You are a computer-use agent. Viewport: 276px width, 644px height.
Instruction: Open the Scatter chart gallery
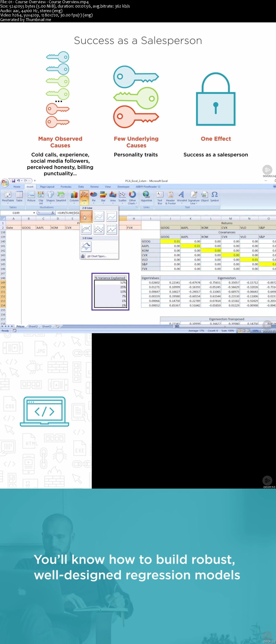pyautogui.click(x=122, y=197)
